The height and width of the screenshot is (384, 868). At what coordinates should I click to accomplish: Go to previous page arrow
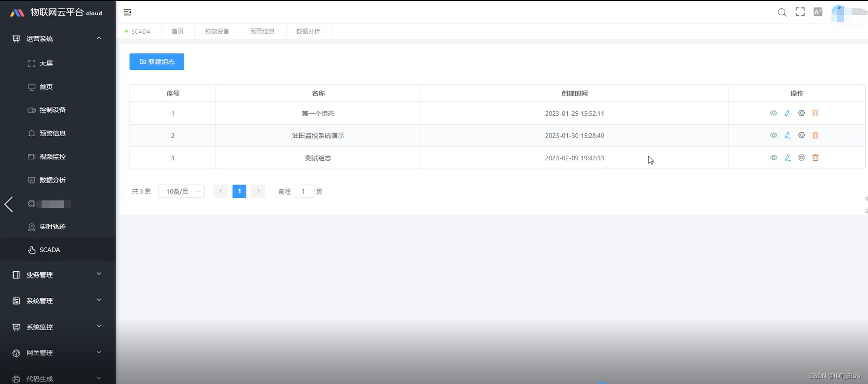point(220,192)
